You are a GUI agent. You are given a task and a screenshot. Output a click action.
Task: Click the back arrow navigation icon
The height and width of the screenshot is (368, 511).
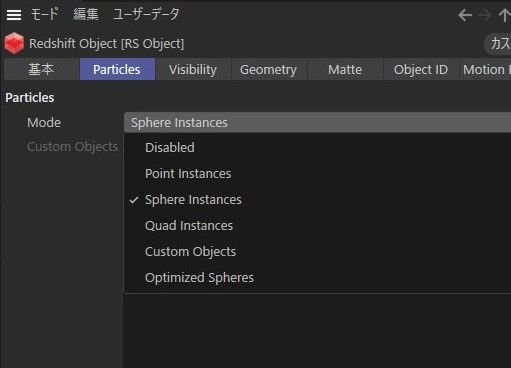coord(465,15)
